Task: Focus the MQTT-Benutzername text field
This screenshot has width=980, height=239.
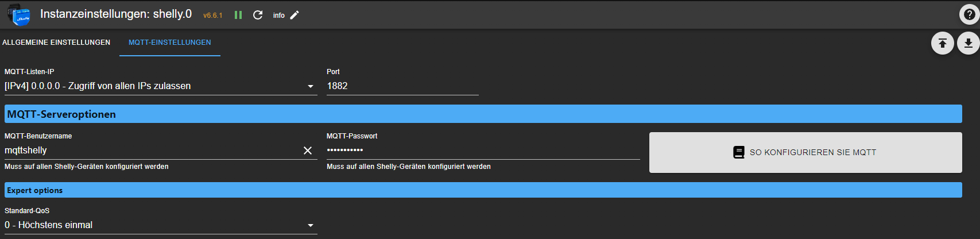Action: coord(149,151)
